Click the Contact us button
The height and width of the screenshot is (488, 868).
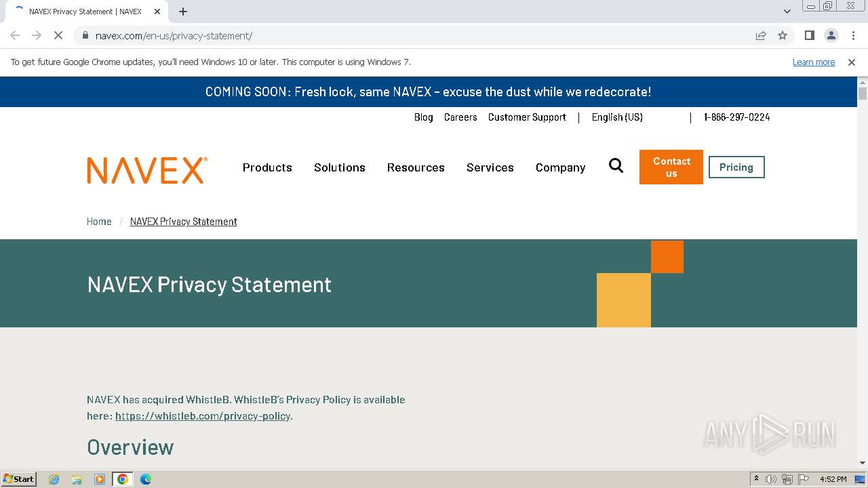point(671,167)
